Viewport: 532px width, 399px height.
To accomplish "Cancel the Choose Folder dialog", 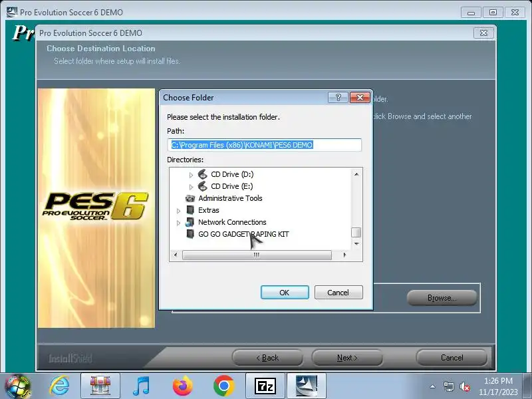I will coord(338,293).
